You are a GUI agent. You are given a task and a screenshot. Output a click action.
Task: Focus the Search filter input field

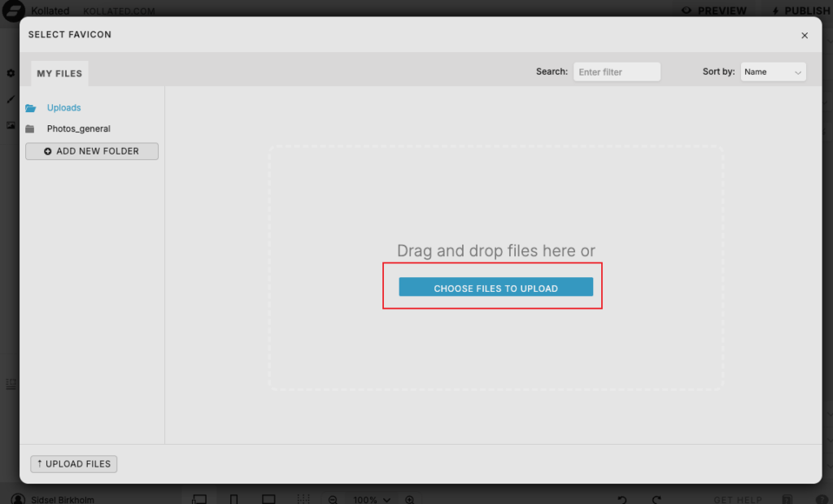coord(617,72)
